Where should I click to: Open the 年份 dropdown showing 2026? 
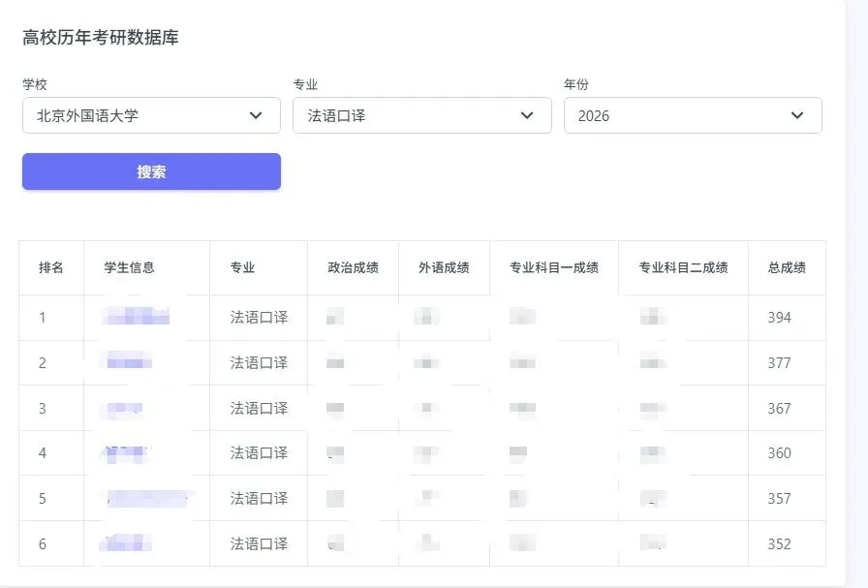(678, 115)
